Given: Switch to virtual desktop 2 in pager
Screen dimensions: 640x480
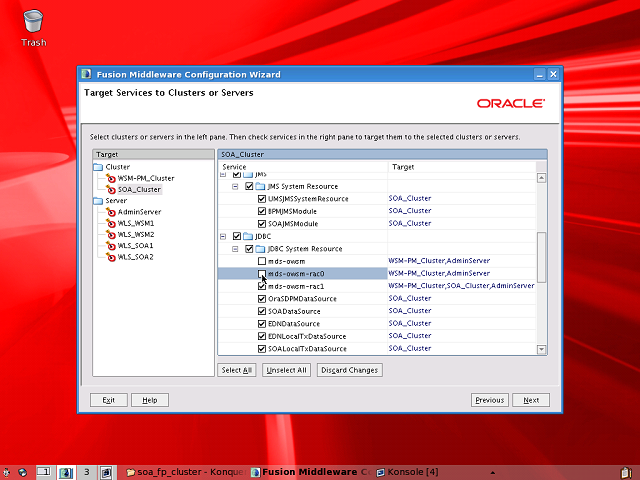Looking at the screenshot, I should (65, 472).
